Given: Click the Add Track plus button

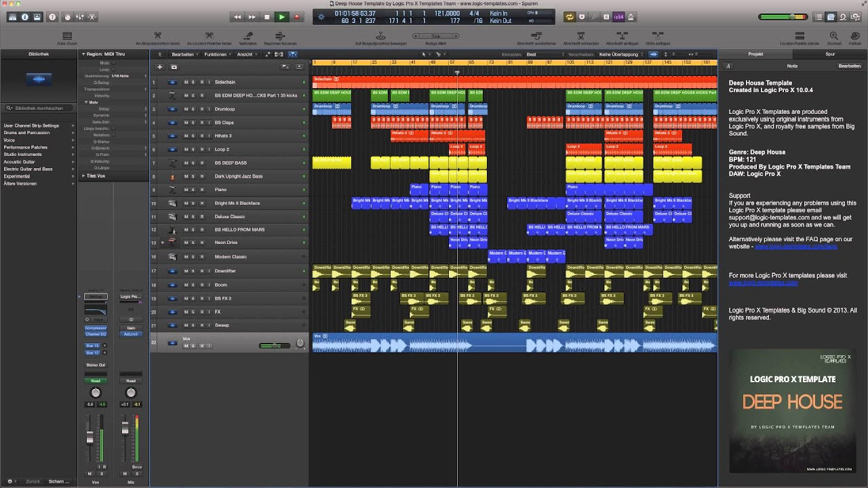Looking at the screenshot, I should [x=160, y=67].
